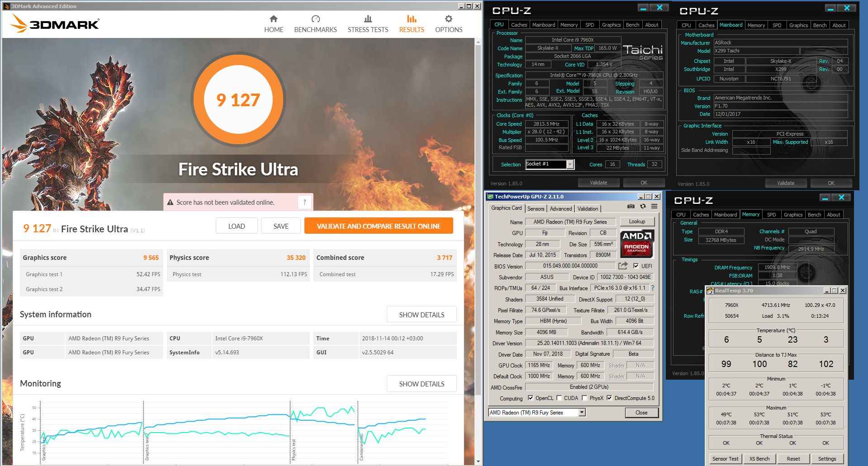This screenshot has height=466, width=868.
Task: Open the STRESS TESTS section
Action: click(368, 24)
